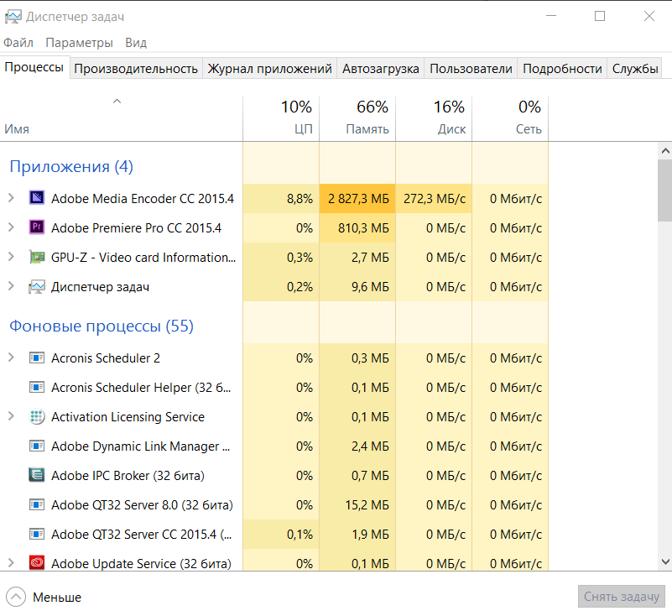
Task: Click the Adobe Update Service icon
Action: [37, 563]
